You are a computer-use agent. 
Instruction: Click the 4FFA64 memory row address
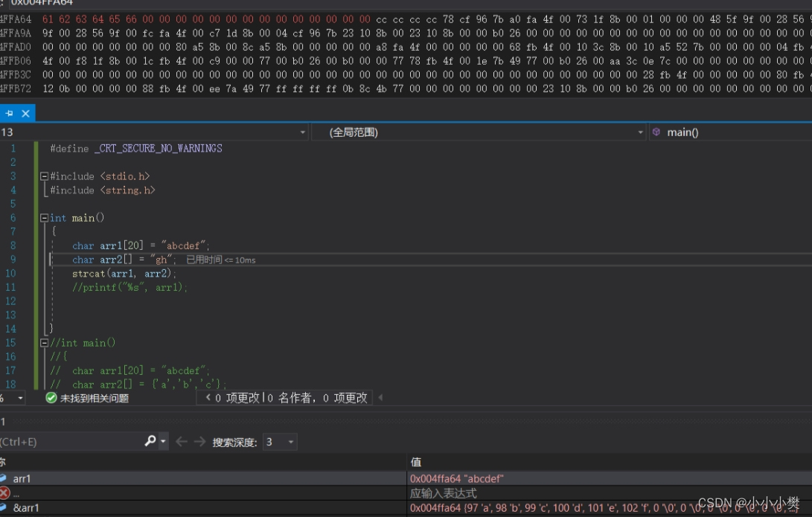coord(16,19)
